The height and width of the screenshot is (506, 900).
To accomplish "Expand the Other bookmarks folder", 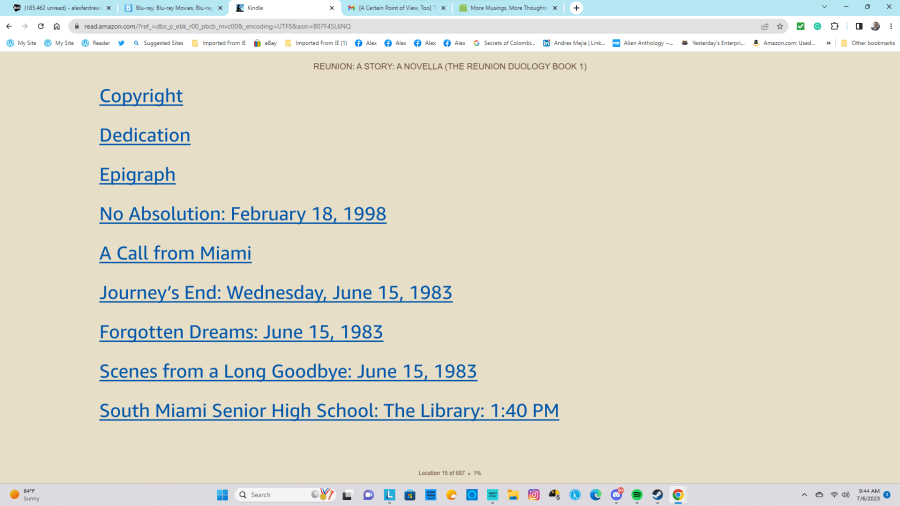I will pyautogui.click(x=867, y=43).
